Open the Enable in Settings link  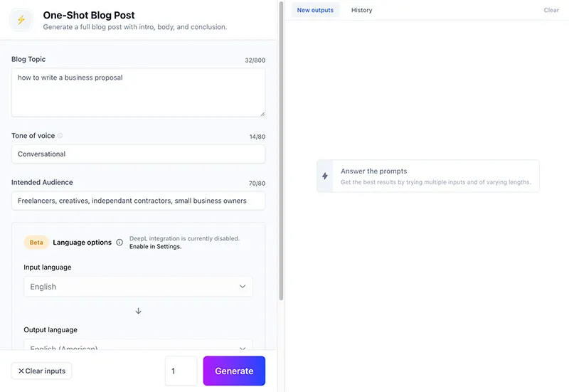coord(155,247)
